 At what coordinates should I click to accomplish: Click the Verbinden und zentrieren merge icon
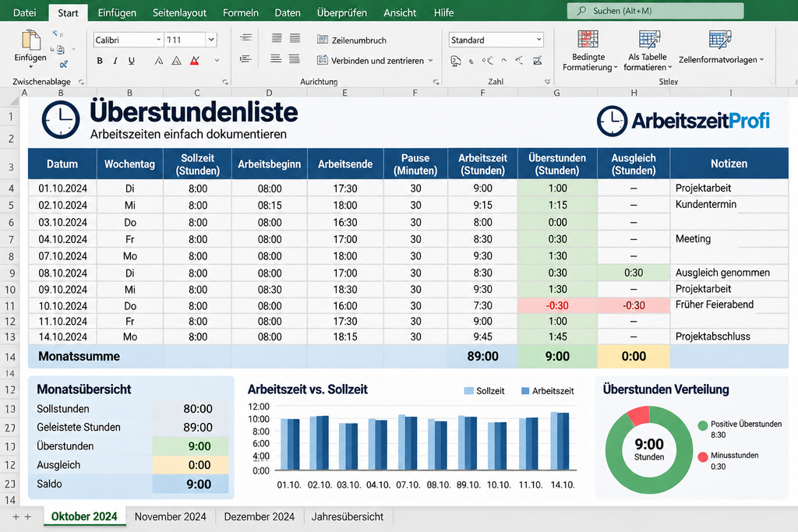tap(322, 60)
